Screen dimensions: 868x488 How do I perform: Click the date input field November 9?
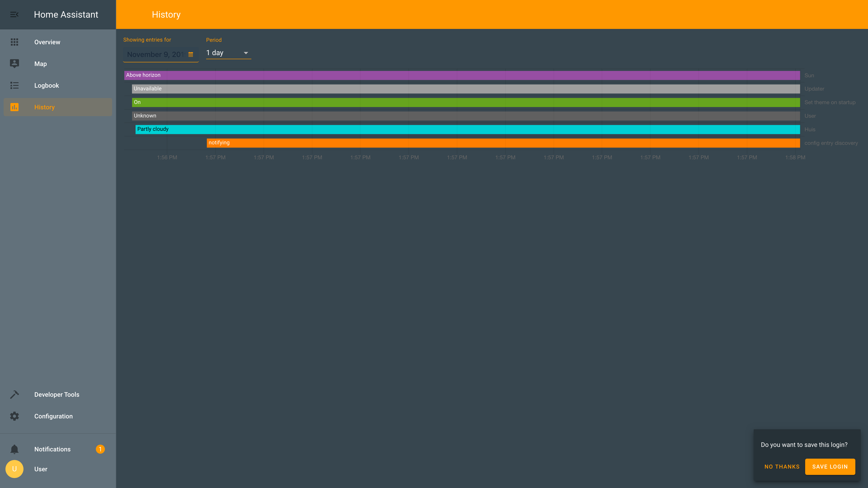tap(155, 54)
